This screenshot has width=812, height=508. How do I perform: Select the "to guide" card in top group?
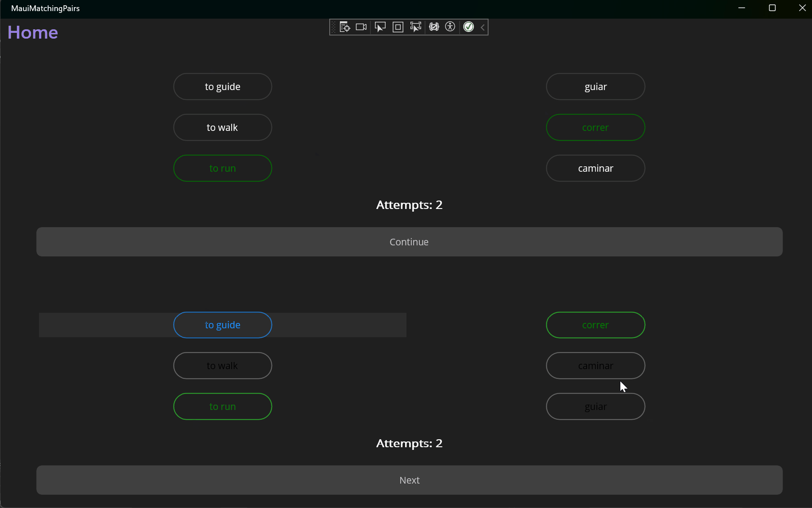[x=222, y=87]
